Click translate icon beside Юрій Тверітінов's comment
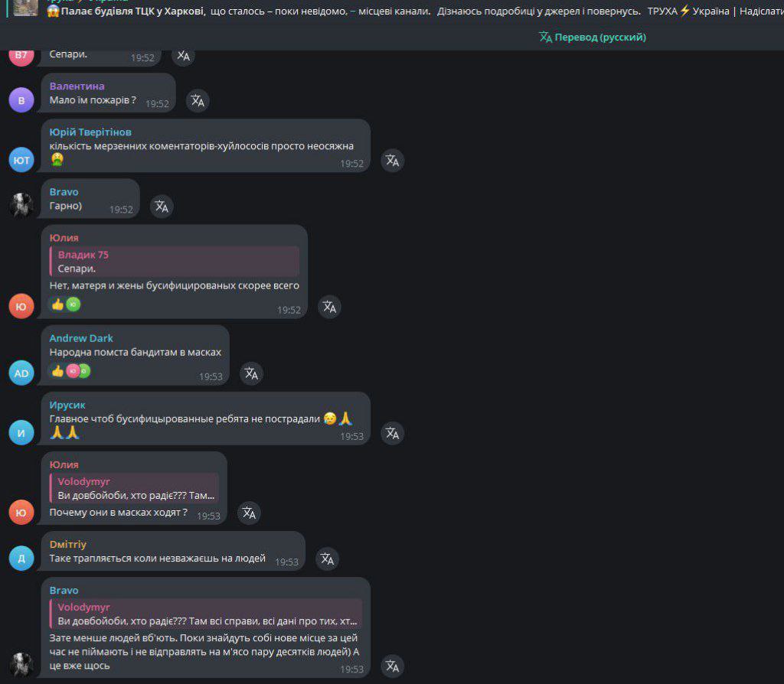This screenshot has height=684, width=784. (393, 161)
